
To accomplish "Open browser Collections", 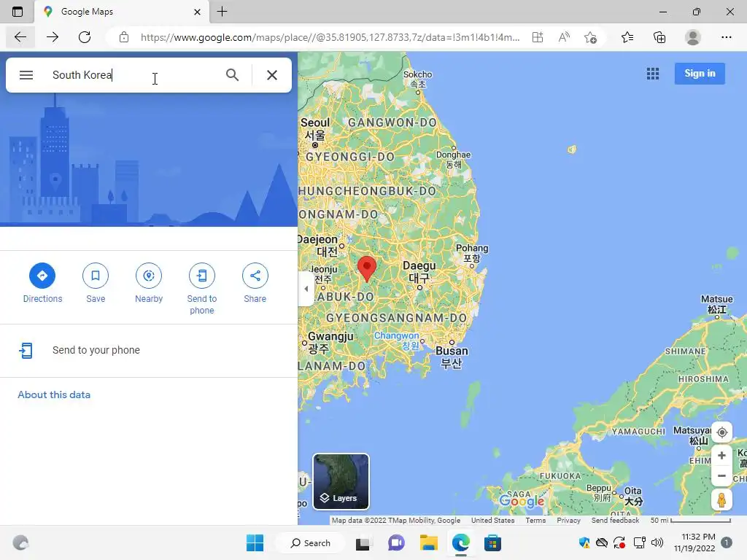I will pos(659,37).
